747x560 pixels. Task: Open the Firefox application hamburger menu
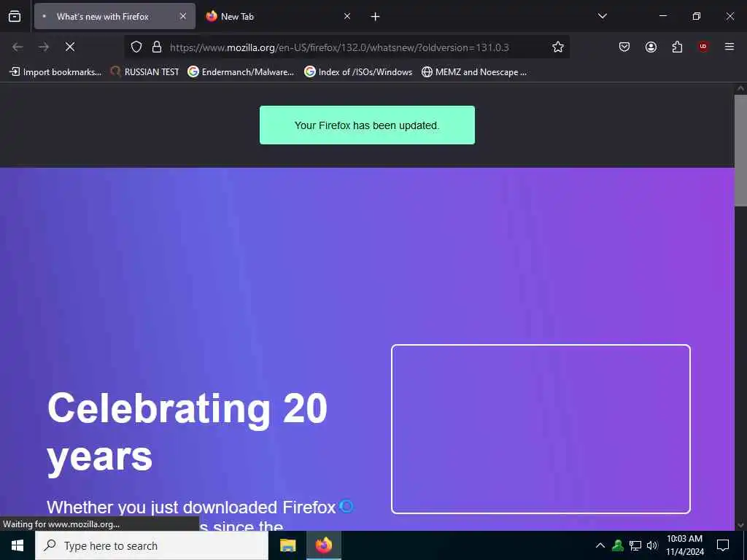729,47
